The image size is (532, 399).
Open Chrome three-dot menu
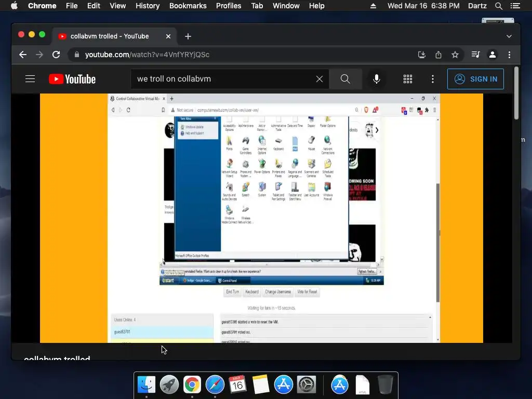pos(509,55)
